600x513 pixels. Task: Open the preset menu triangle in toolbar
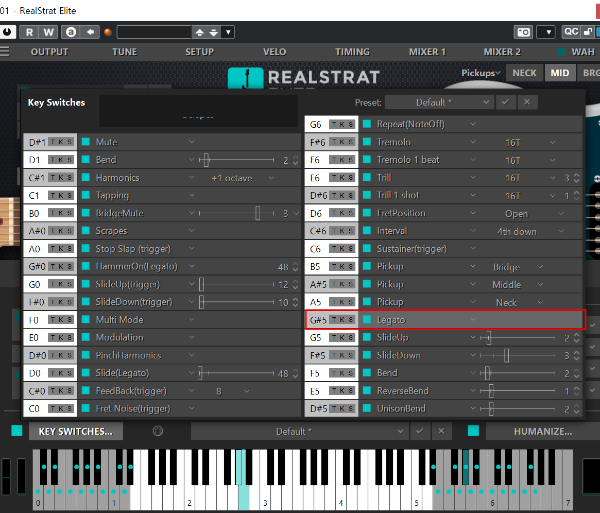(x=228, y=33)
